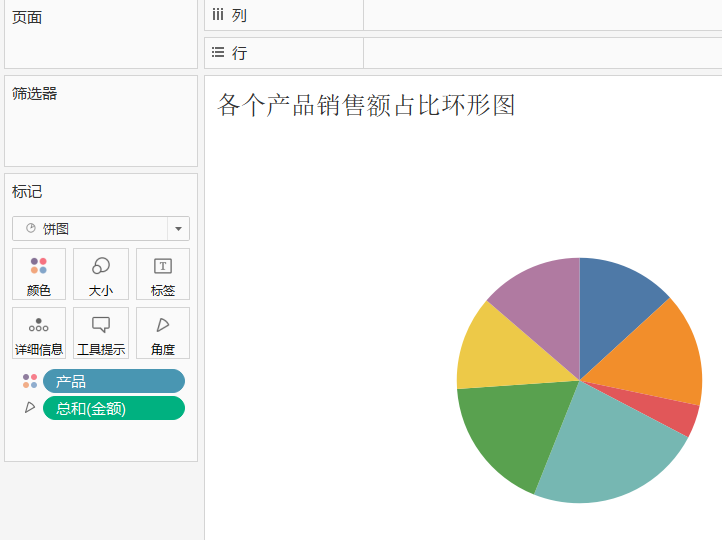Click the 列 (Columns) shelf
This screenshot has height=540, width=722.
[540, 16]
